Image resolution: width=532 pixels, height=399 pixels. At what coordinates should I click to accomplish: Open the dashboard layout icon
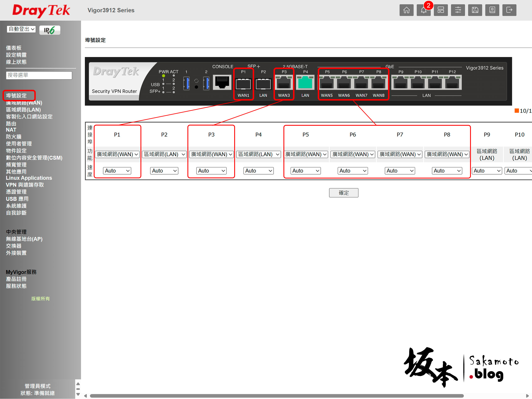click(441, 10)
